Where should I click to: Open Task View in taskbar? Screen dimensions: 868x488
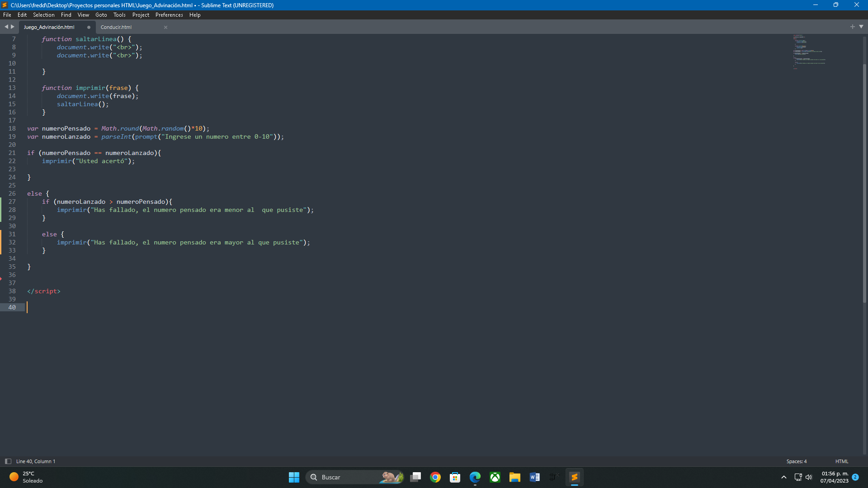415,477
